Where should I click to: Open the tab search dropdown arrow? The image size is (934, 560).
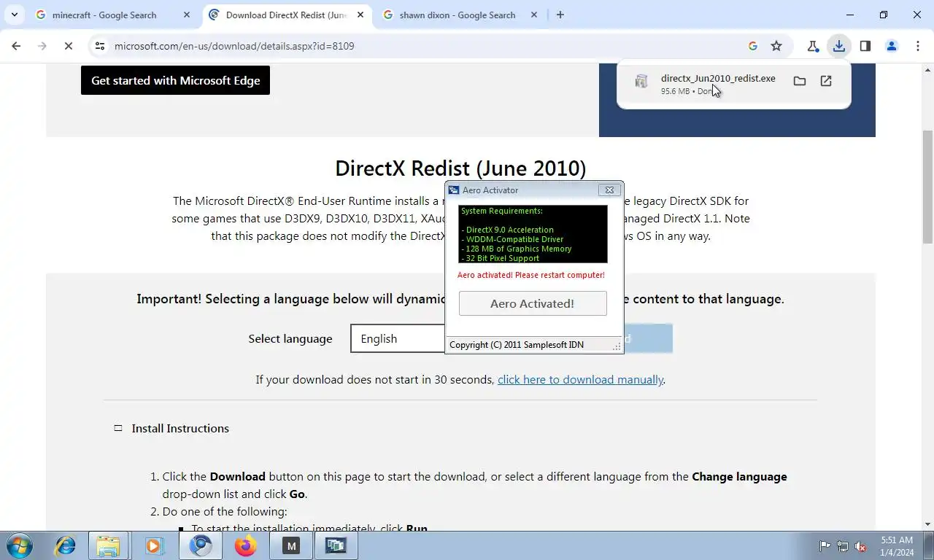click(15, 15)
